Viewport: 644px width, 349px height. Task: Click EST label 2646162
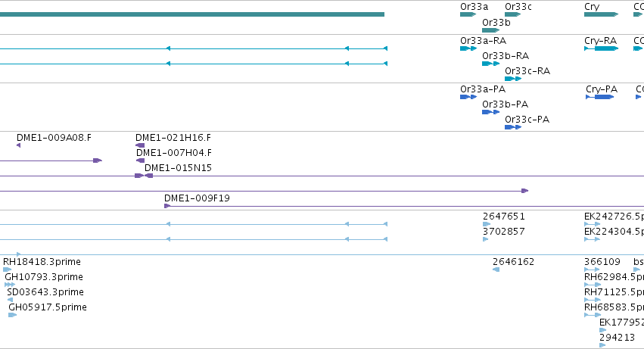[513, 262]
